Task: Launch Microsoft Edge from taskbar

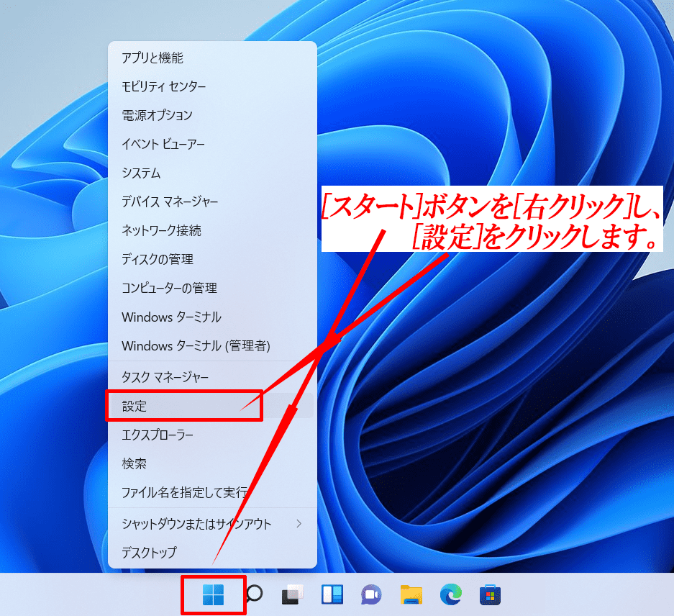Action: pos(451,594)
